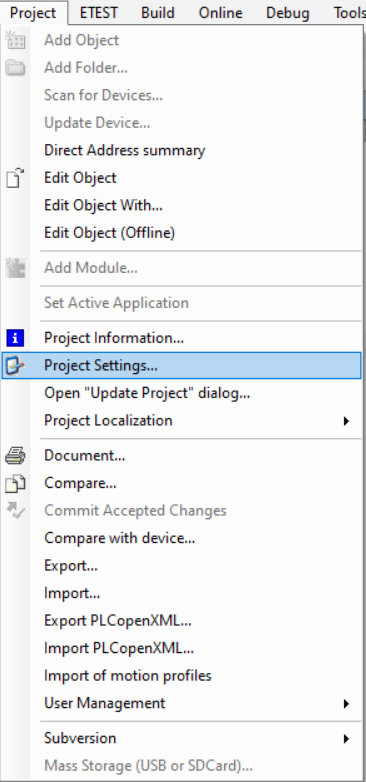The width and height of the screenshot is (366, 782).
Task: Open the Build menu
Action: click(158, 12)
